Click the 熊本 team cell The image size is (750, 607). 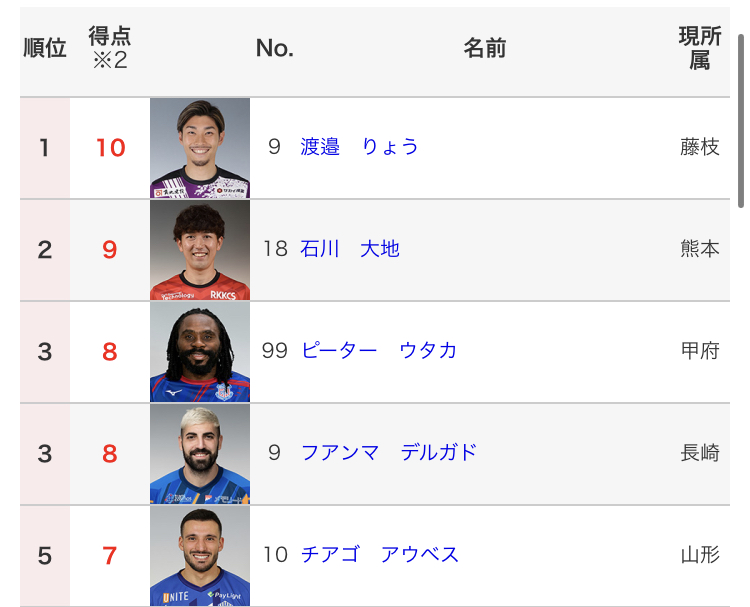[700, 249]
